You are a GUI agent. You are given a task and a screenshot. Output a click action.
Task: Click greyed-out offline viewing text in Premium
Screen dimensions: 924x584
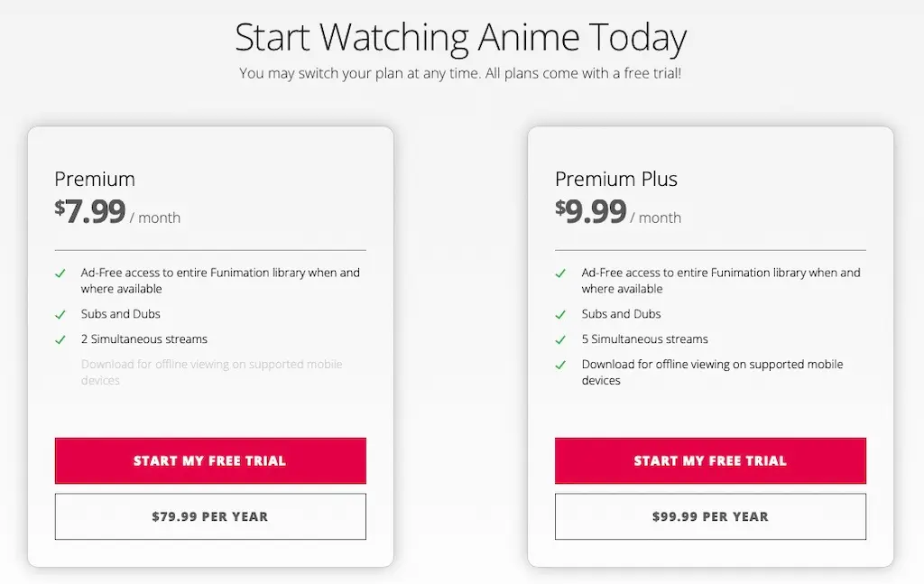(211, 372)
